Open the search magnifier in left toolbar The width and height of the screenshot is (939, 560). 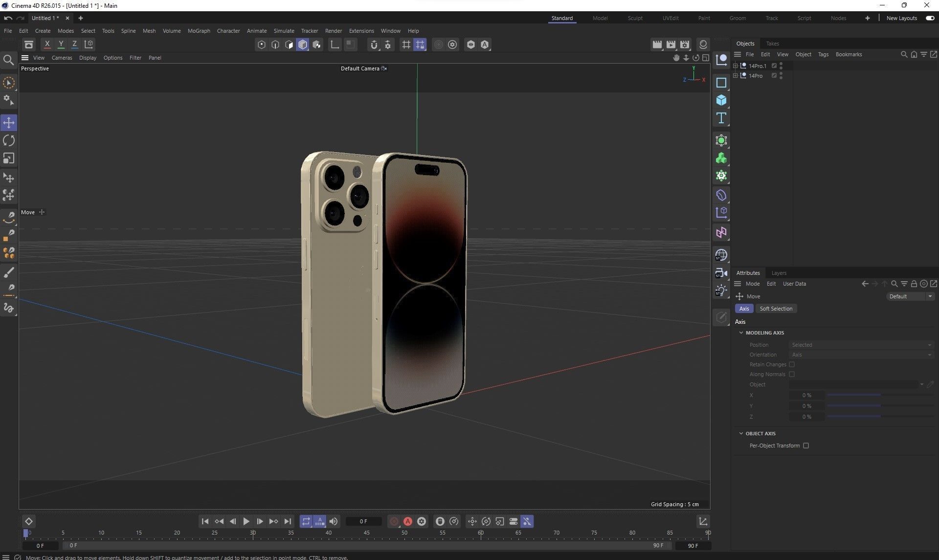8,60
